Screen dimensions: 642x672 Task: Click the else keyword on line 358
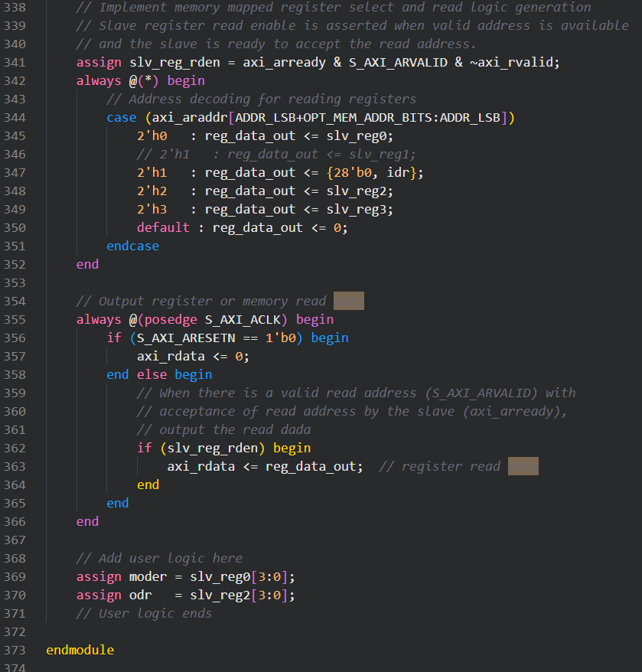(x=152, y=374)
